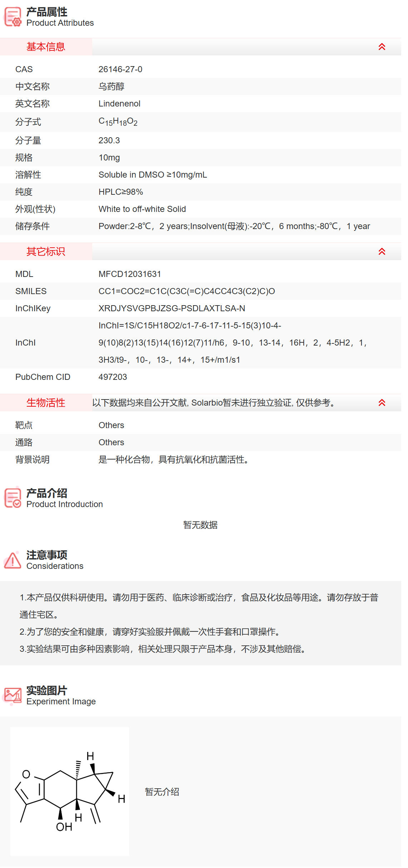Open the Lindenenol structure image thumbnail
This screenshot has width=408, height=868.
pyautogui.click(x=70, y=791)
